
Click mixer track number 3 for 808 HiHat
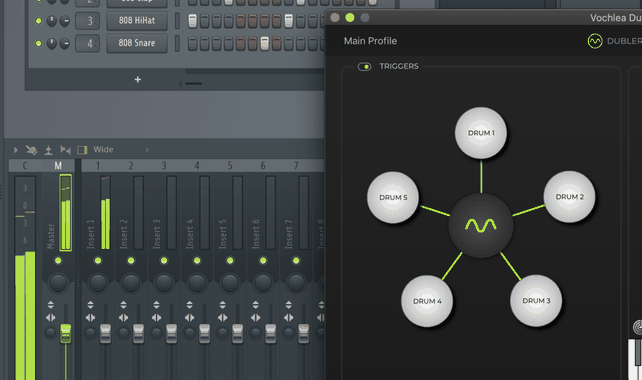(x=88, y=20)
